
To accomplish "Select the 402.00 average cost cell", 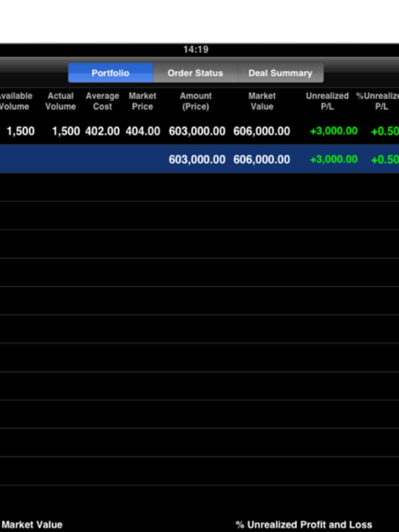I will pyautogui.click(x=102, y=131).
